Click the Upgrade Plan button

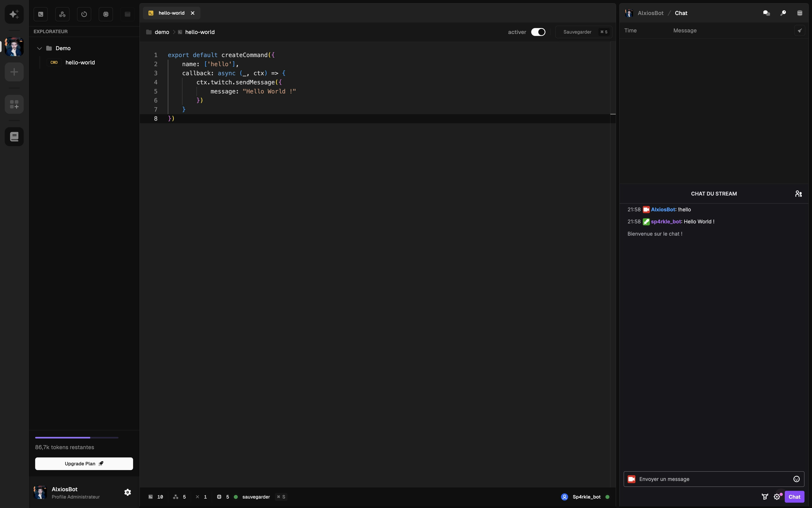84,464
